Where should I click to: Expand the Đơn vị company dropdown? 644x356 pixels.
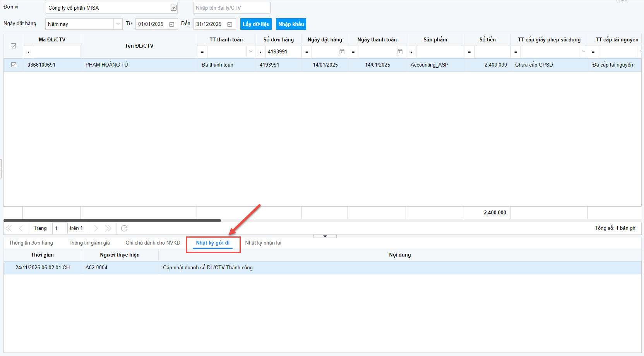click(x=173, y=8)
